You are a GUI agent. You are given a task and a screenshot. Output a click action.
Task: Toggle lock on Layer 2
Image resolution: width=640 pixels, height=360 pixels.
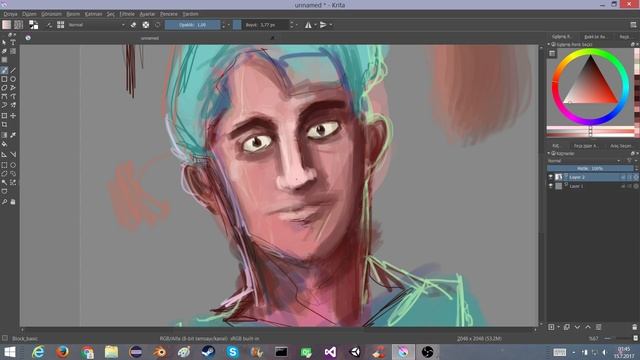tap(623, 177)
